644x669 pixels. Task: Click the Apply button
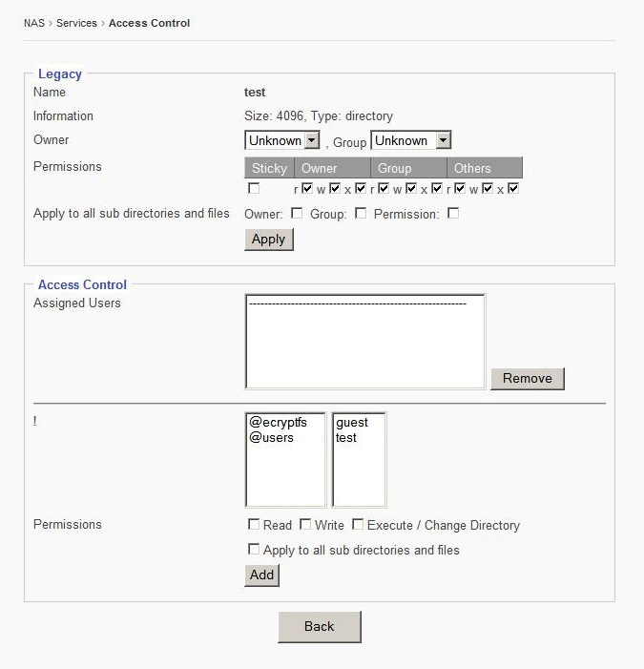tap(268, 240)
